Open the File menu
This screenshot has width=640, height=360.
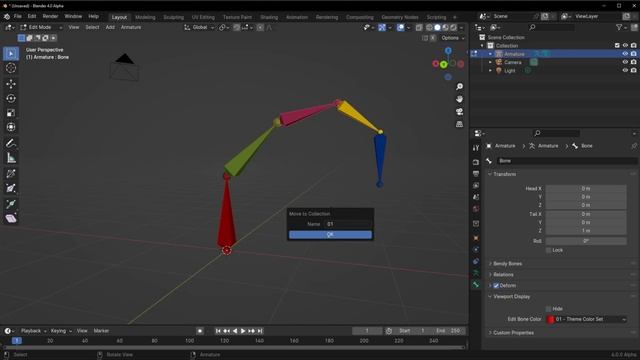point(18,17)
